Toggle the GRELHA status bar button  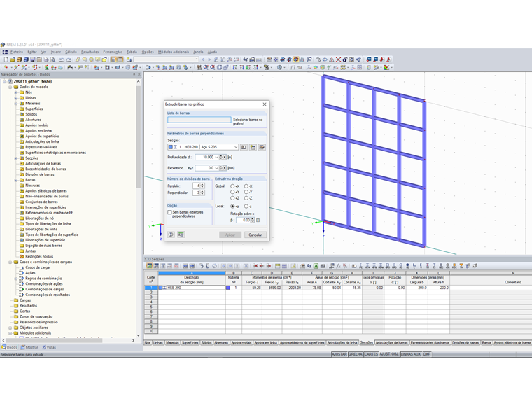pyautogui.click(x=355, y=354)
